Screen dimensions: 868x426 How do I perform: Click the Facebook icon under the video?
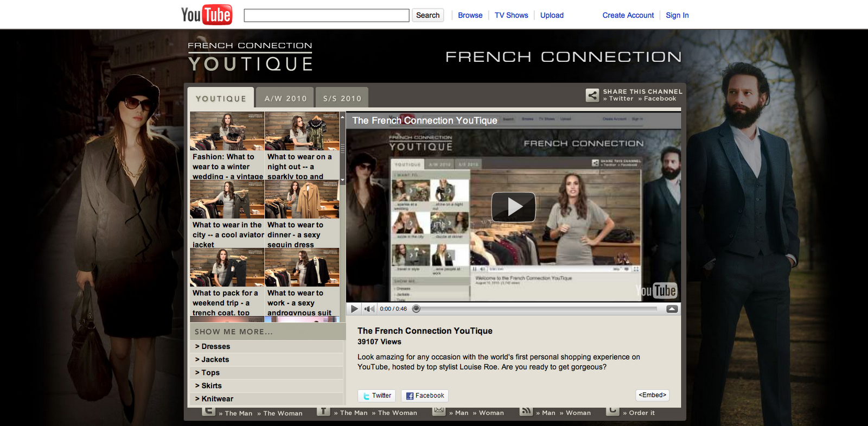coord(410,396)
